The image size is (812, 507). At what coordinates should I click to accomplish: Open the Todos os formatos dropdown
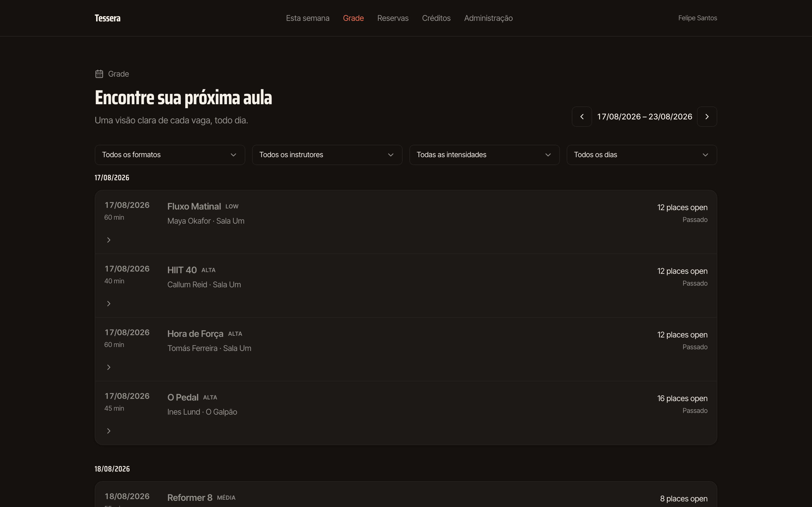[170, 155]
